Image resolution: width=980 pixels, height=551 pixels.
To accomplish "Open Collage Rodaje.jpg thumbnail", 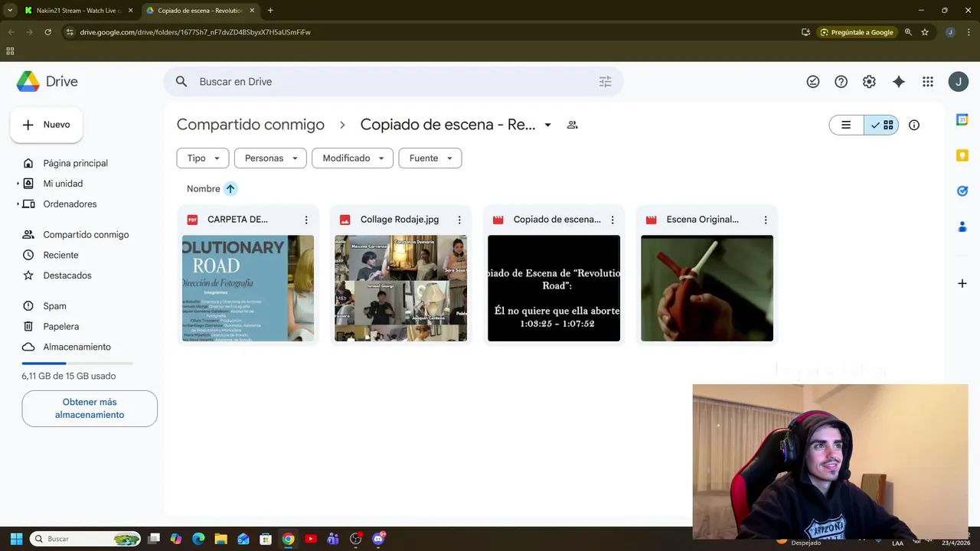I will click(401, 289).
